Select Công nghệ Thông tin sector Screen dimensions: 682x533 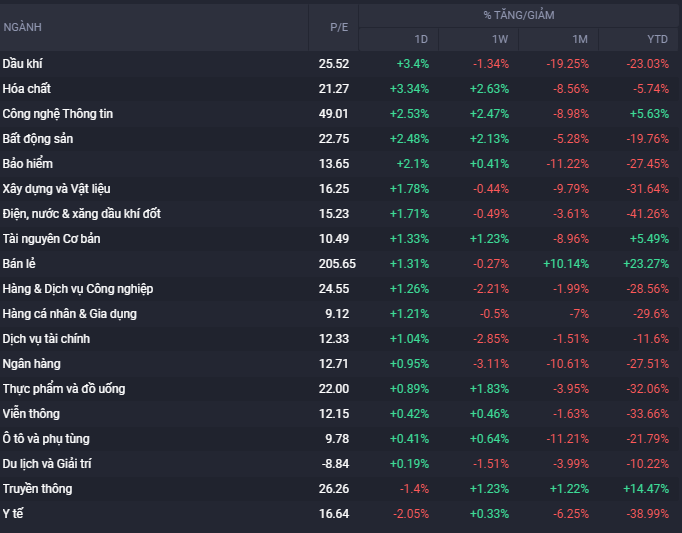[x=57, y=114]
